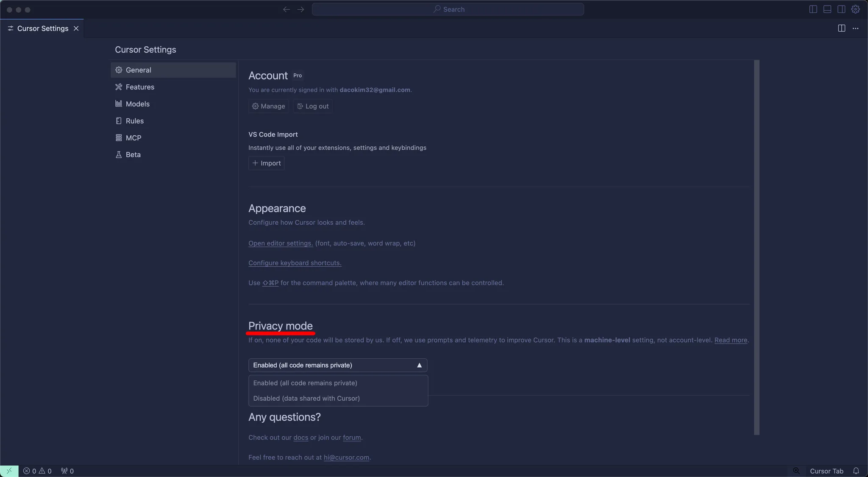Open the more actions ellipsis menu
This screenshot has height=477, width=868.
pos(856,28)
